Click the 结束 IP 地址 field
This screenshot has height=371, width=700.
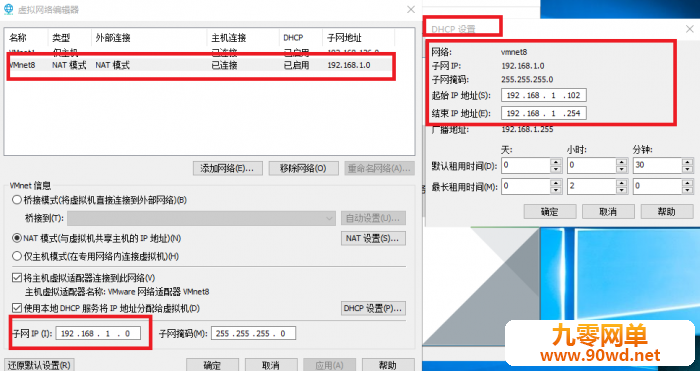pos(544,113)
